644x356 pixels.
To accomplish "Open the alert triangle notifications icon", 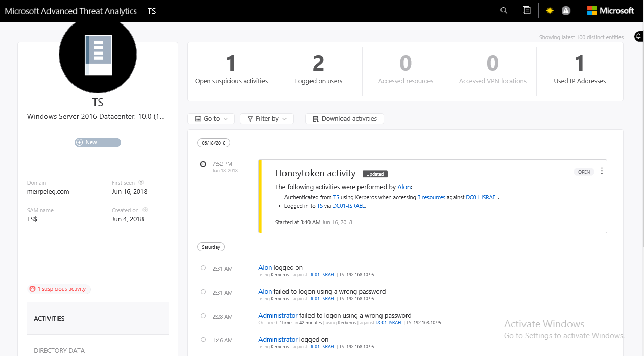I will pyautogui.click(x=566, y=10).
